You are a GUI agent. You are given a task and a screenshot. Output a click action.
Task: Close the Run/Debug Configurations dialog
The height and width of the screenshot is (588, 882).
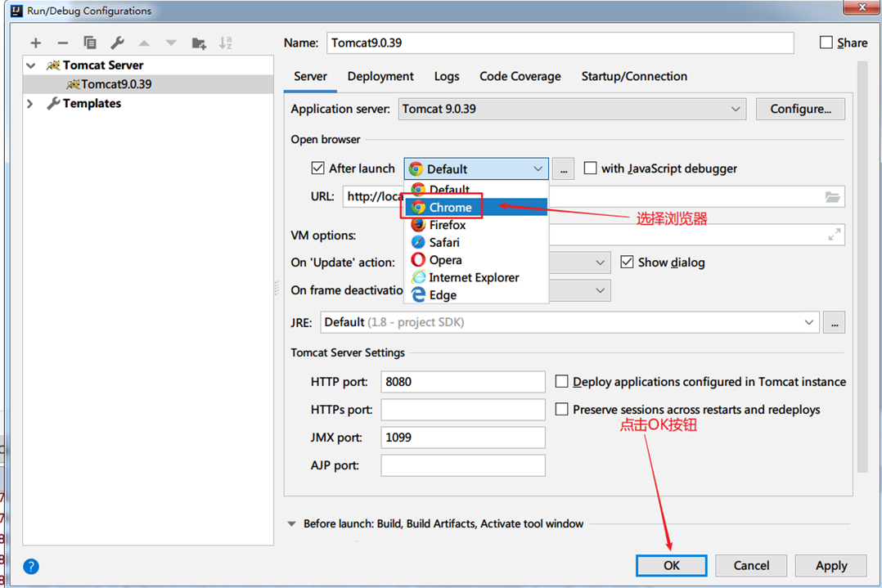[x=862, y=7]
